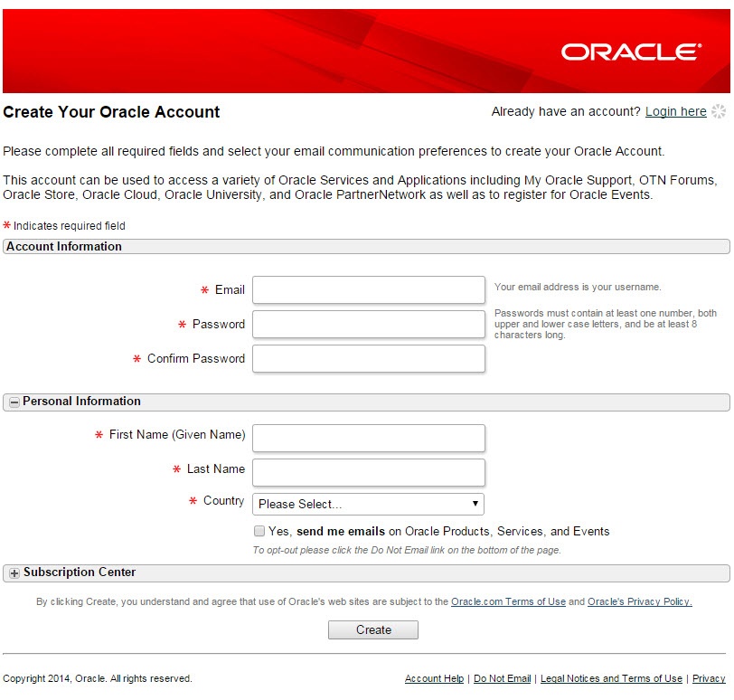The height and width of the screenshot is (700, 734).
Task: Click the password requirements hint text
Action: (606, 324)
